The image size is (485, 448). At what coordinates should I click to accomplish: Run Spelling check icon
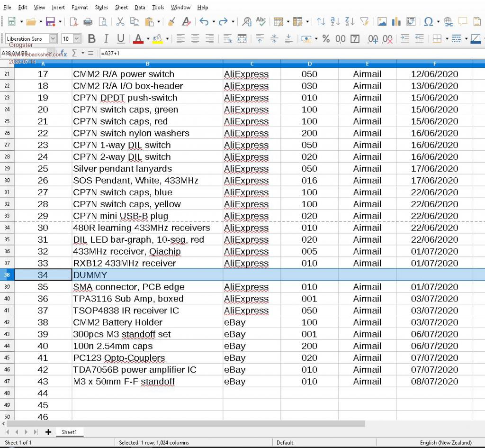[261, 21]
